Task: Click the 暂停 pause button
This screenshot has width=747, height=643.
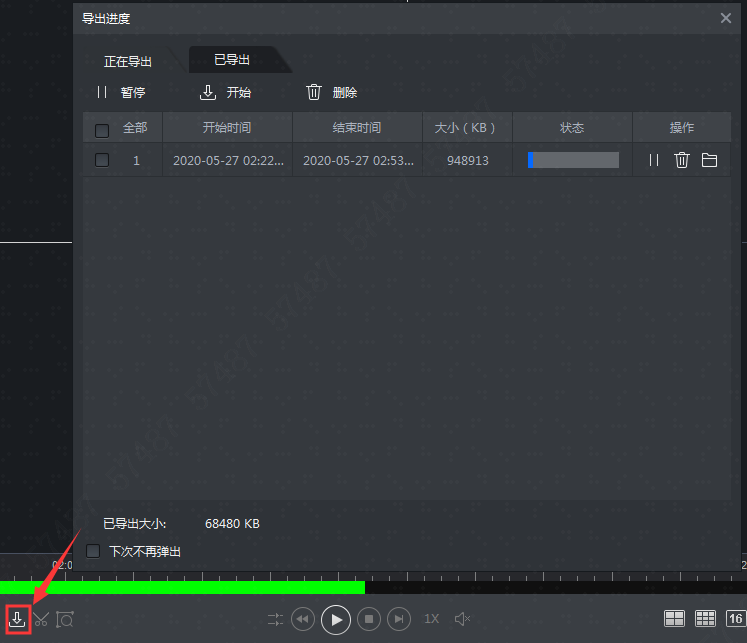Action: tap(121, 92)
